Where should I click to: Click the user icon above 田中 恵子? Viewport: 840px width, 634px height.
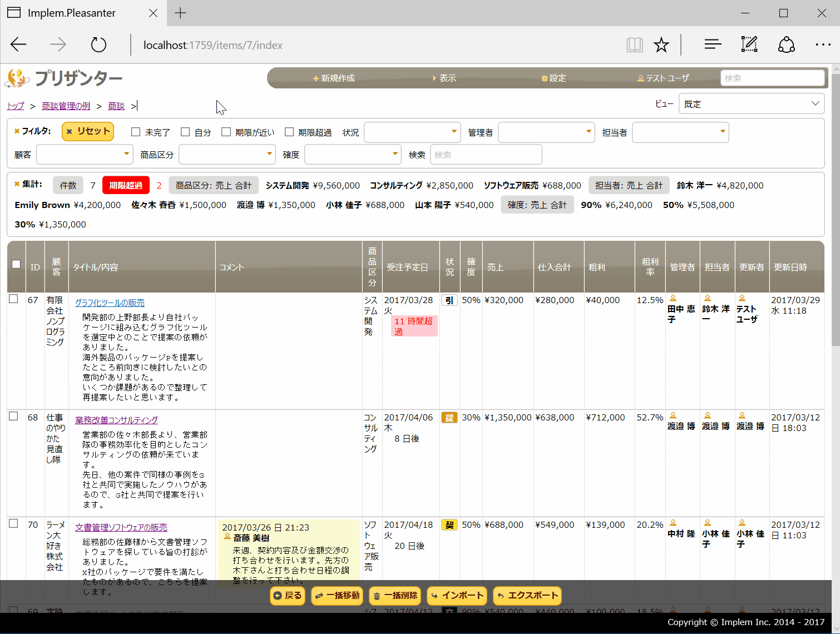(673, 298)
